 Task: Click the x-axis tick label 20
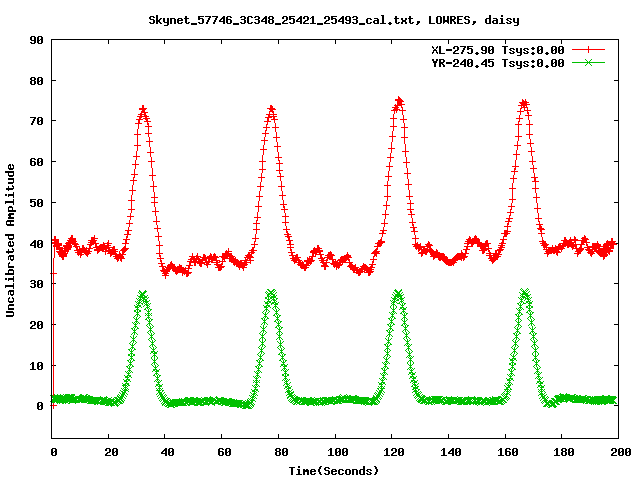click(111, 452)
